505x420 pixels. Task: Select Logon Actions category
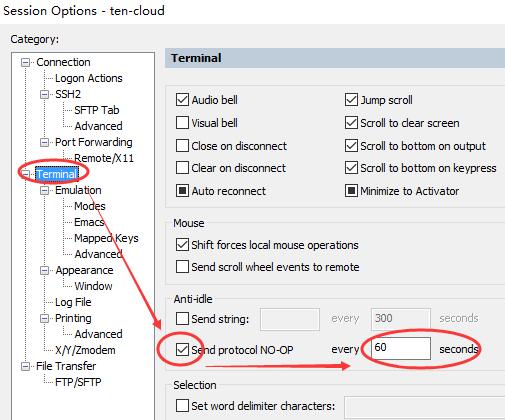tap(89, 78)
